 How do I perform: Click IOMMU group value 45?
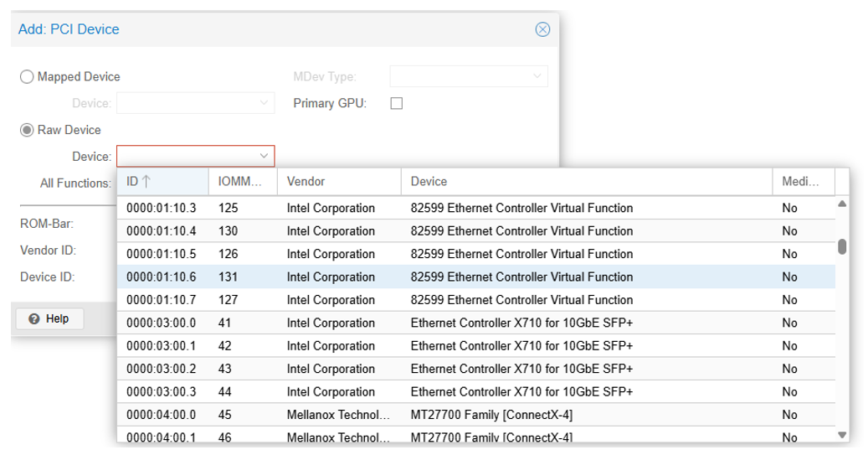(225, 415)
